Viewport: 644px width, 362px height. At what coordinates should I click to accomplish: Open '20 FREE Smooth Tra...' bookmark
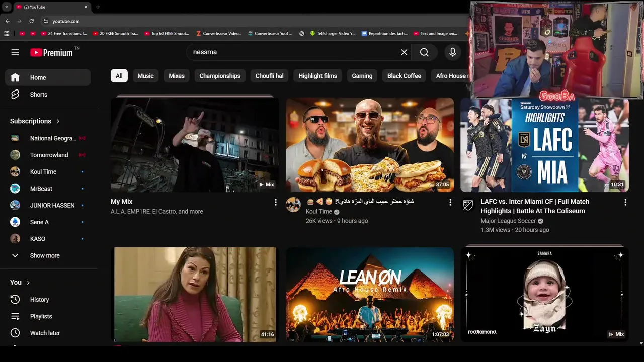[116, 34]
